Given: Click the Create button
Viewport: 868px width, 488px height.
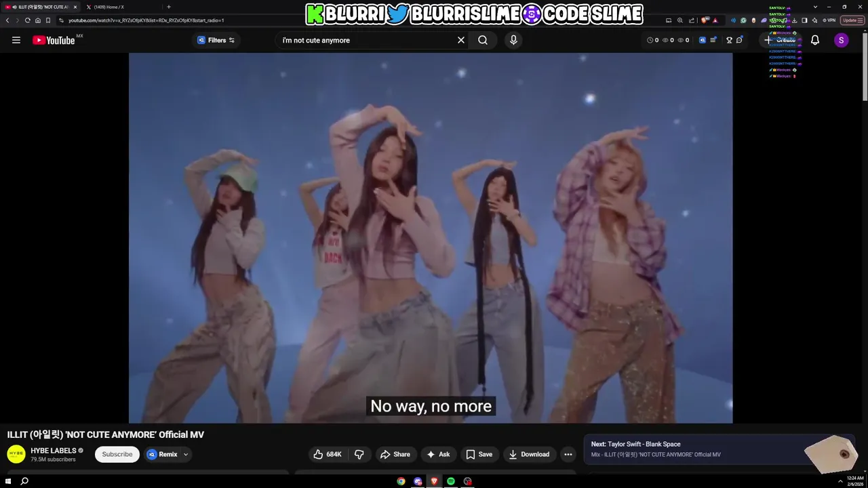Looking at the screenshot, I should pyautogui.click(x=781, y=40).
